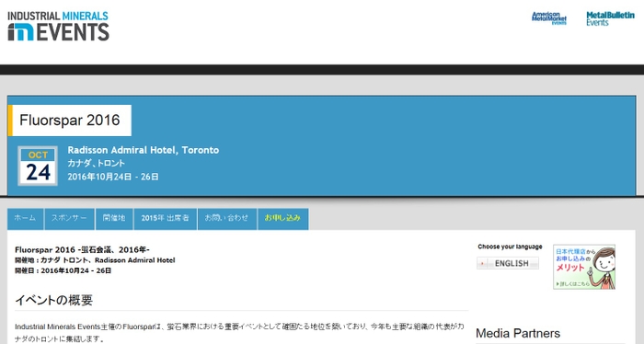Switch language with the ENGLISH button
Image resolution: width=644 pixels, height=344 pixels.
coord(508,263)
